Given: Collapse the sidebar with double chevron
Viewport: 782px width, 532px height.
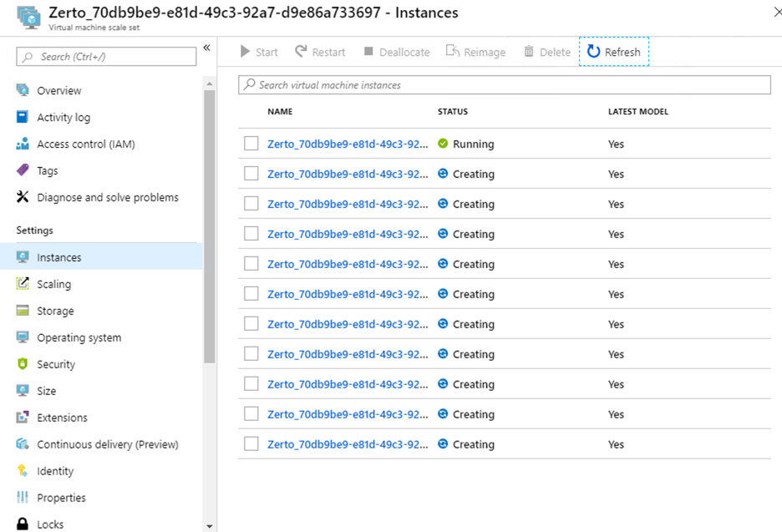Looking at the screenshot, I should coord(207,48).
